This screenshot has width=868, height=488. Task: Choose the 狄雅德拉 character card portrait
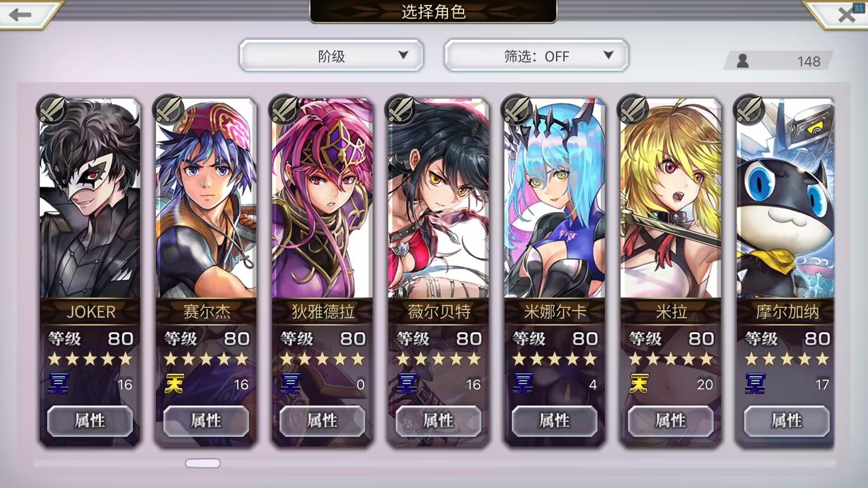tap(322, 198)
